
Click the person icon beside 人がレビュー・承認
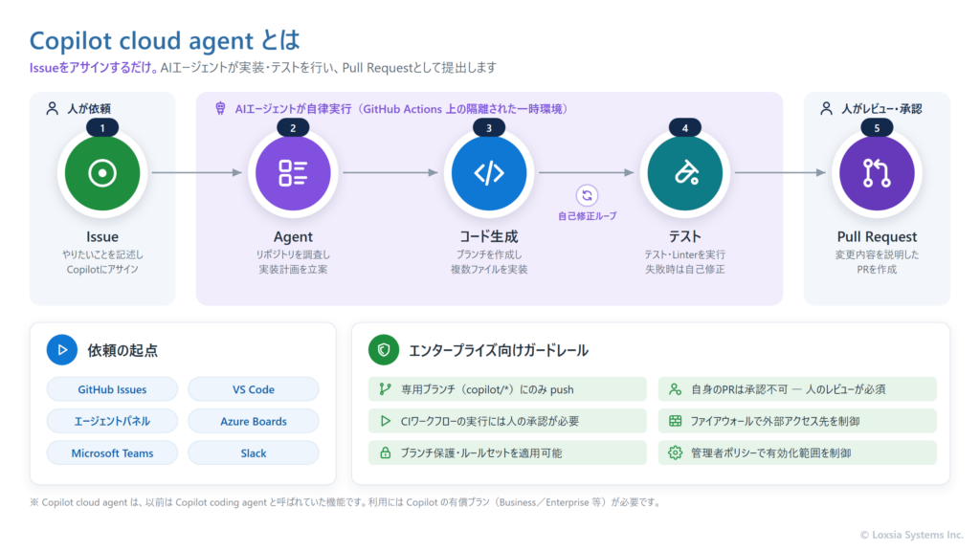coord(826,109)
